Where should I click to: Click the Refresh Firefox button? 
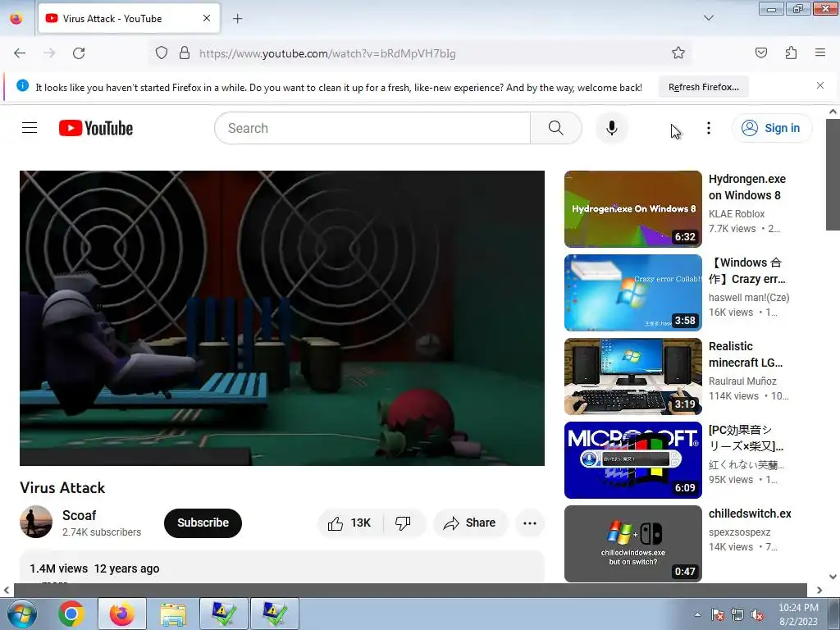703,87
